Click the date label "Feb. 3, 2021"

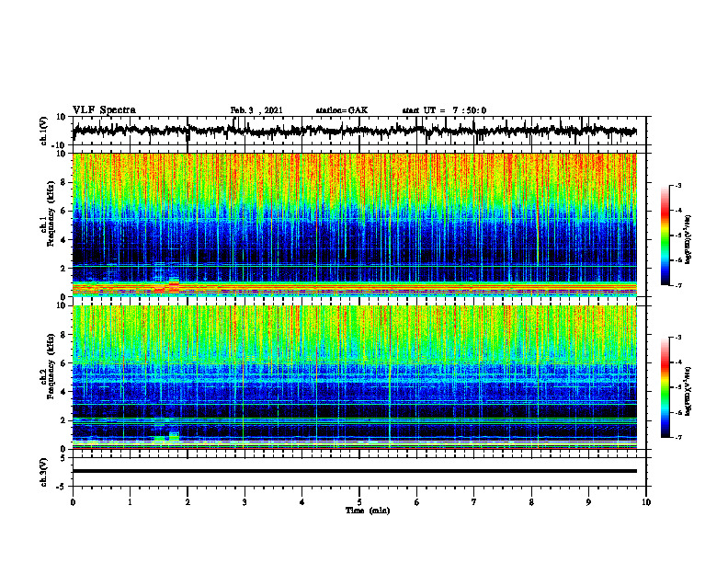coord(256,110)
